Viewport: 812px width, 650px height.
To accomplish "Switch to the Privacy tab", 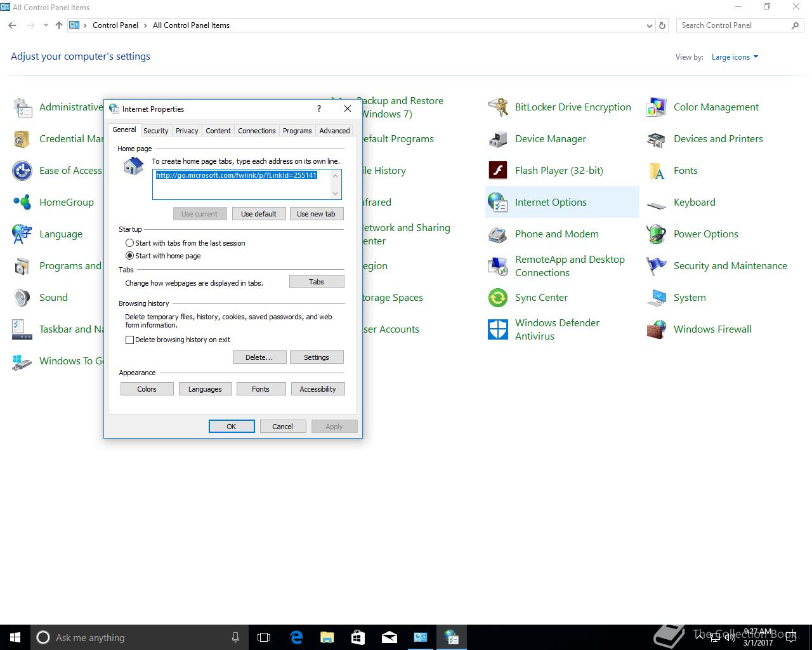I will click(x=187, y=131).
